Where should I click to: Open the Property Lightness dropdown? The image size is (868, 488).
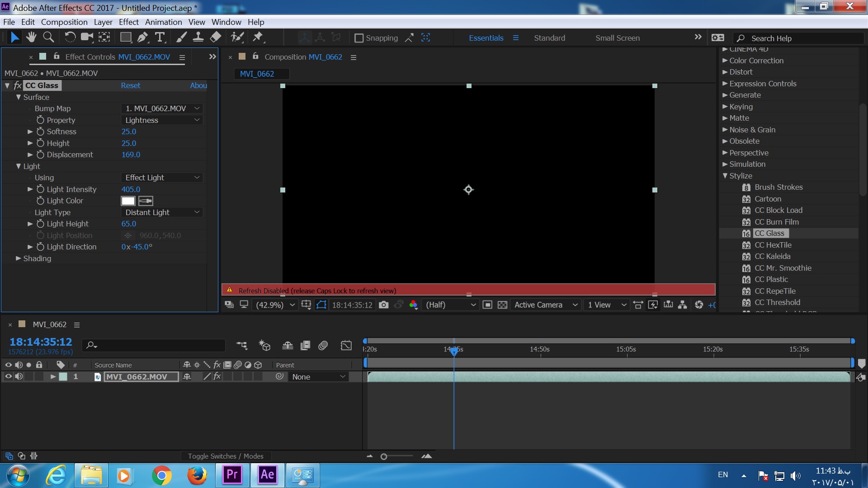click(162, 120)
